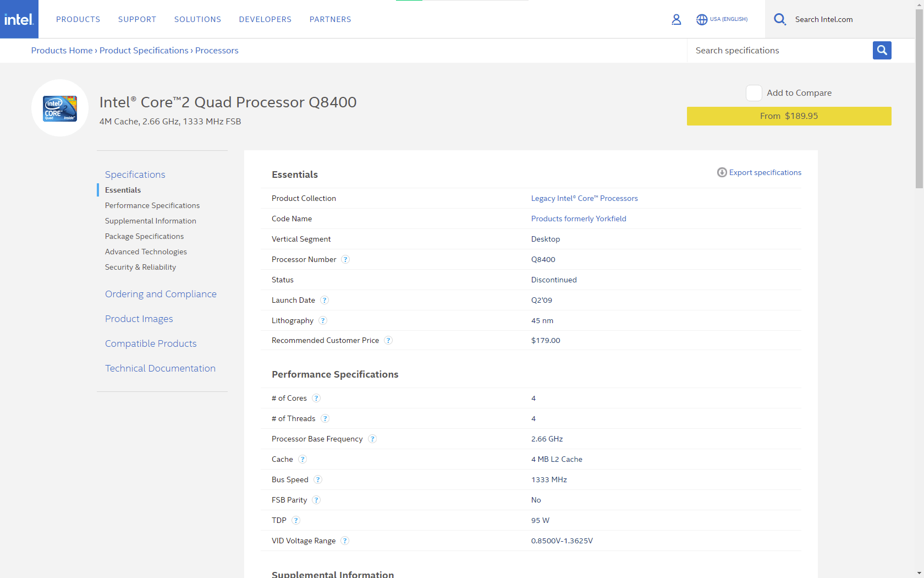Image resolution: width=924 pixels, height=578 pixels.
Task: Open help icon for Recommended Customer Price
Action: [388, 340]
